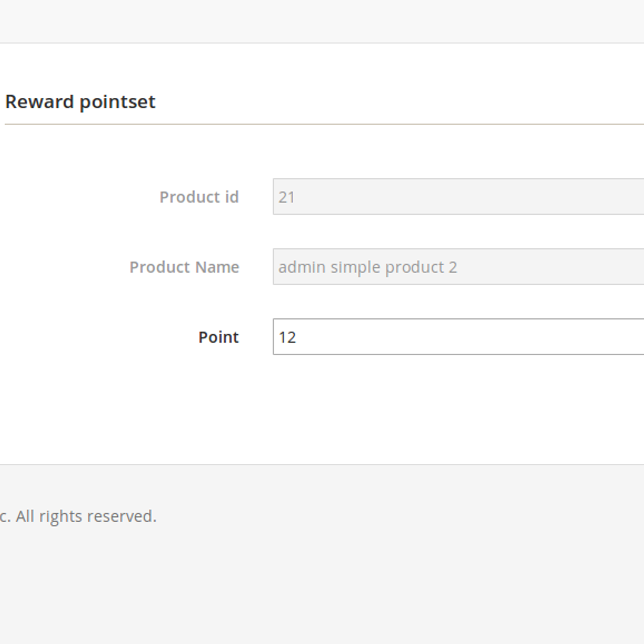Image resolution: width=644 pixels, height=644 pixels.
Task: Click the Point input field
Action: pyautogui.click(x=458, y=337)
